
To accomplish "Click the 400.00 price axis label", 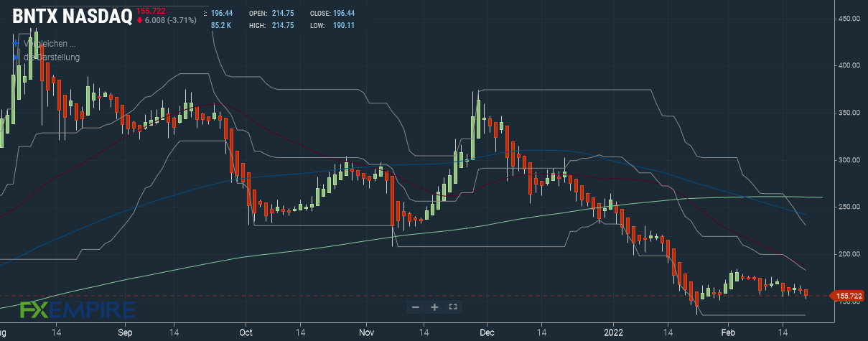I will 850,66.
